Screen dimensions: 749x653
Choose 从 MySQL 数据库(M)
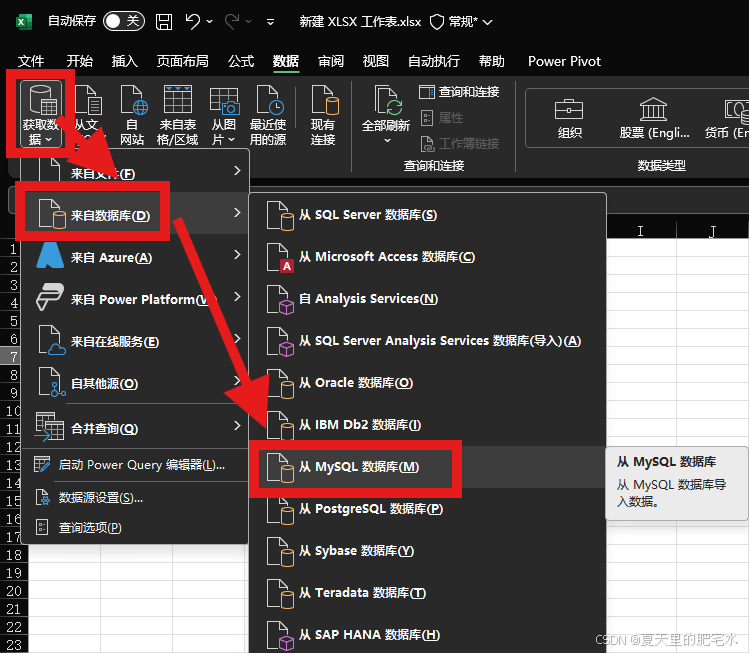point(428,467)
